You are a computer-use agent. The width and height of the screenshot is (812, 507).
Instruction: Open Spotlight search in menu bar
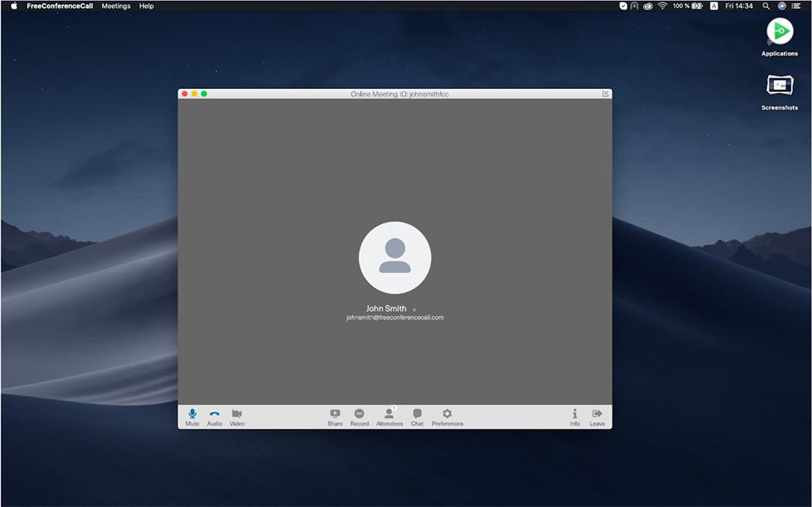[766, 5]
